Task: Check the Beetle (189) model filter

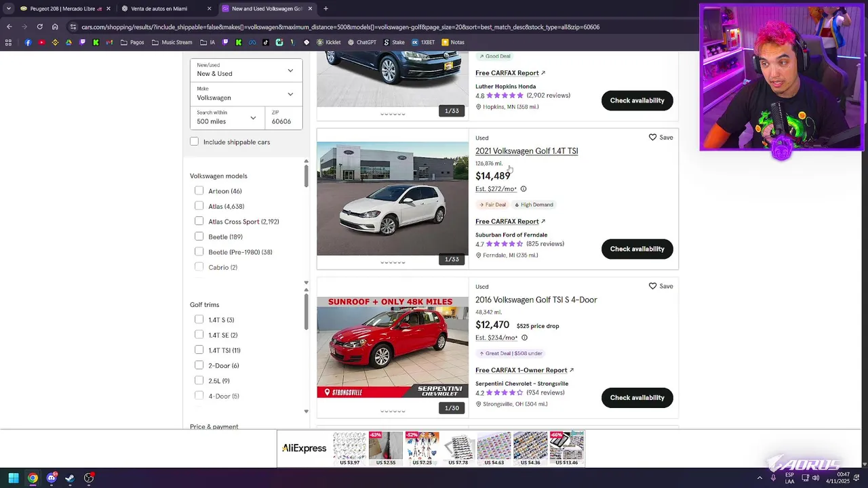Action: 199,237
